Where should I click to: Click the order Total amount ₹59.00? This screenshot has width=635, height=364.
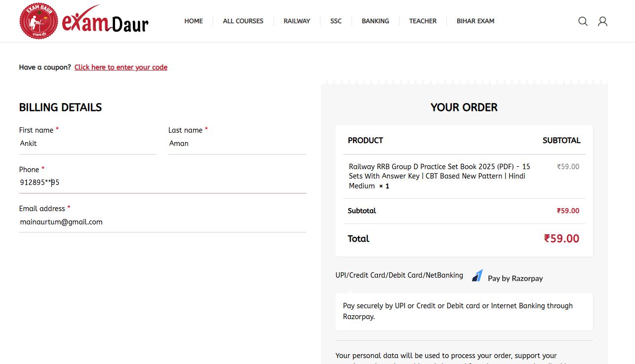[x=561, y=239]
